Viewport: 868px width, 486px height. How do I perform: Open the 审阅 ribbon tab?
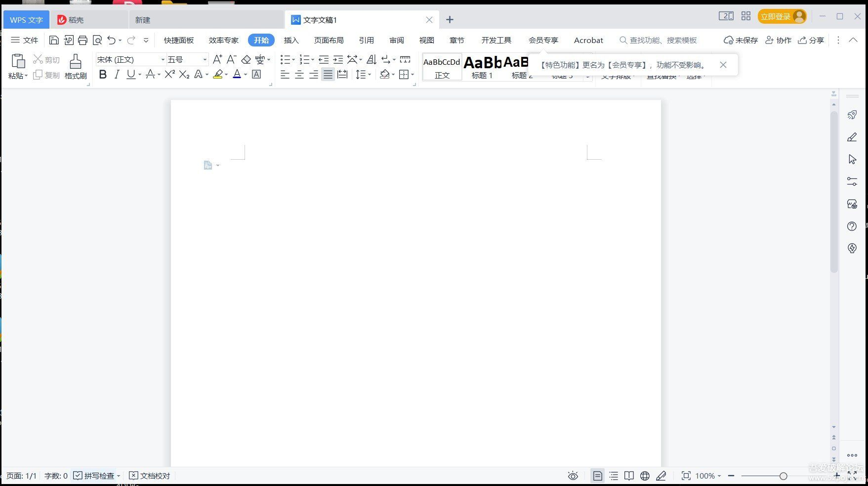[x=396, y=40]
